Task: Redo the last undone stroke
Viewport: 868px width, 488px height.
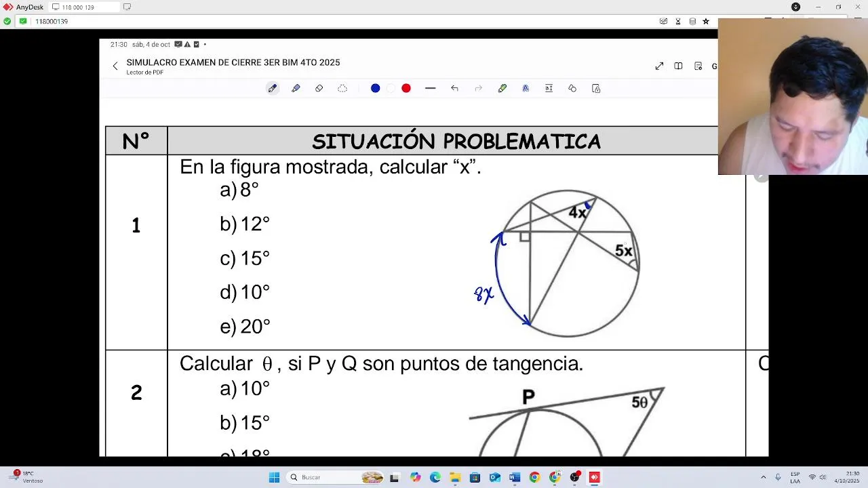Action: [x=478, y=88]
